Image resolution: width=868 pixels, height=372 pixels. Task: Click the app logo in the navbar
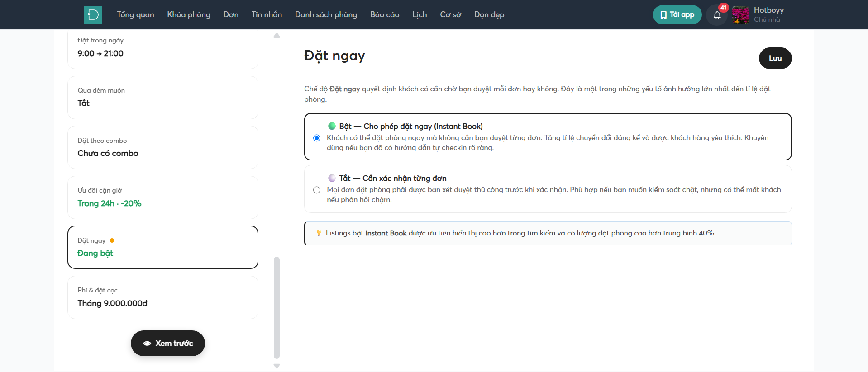coord(93,14)
